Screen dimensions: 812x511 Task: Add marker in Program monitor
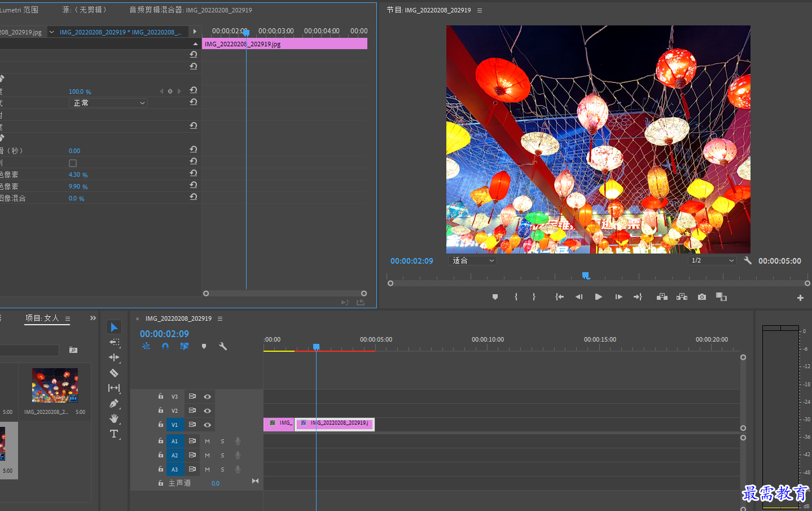[x=495, y=297]
